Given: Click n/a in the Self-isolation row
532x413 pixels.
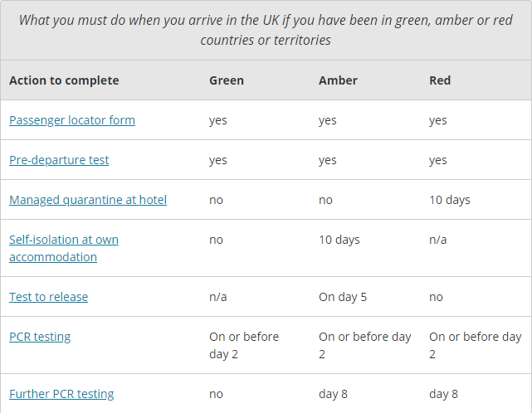Looking at the screenshot, I should point(438,240).
